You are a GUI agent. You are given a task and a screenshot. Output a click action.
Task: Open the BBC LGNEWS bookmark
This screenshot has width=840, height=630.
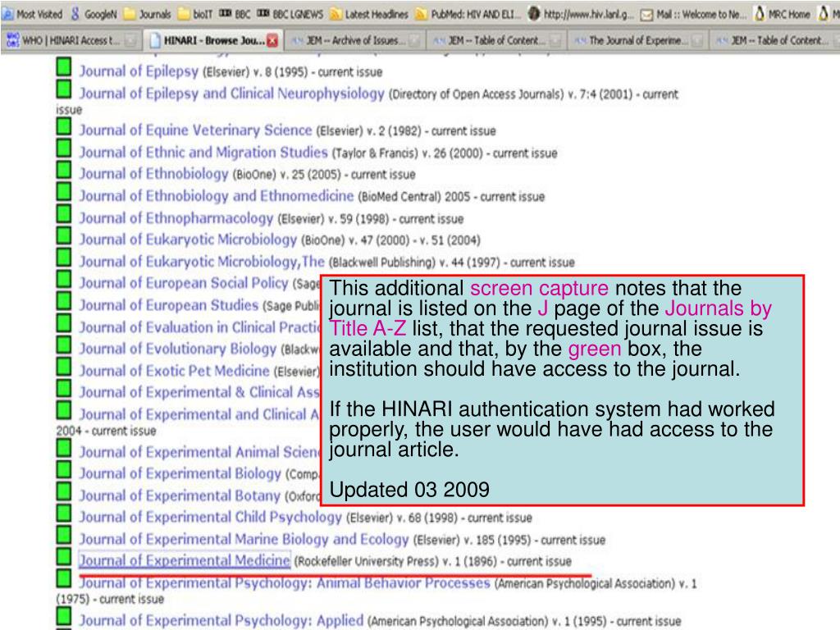tap(290, 14)
